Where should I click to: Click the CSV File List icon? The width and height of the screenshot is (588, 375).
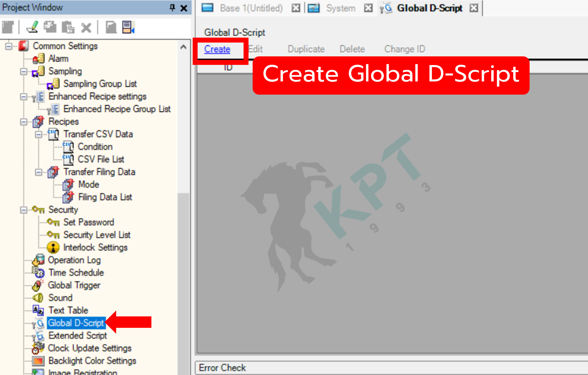(x=68, y=159)
